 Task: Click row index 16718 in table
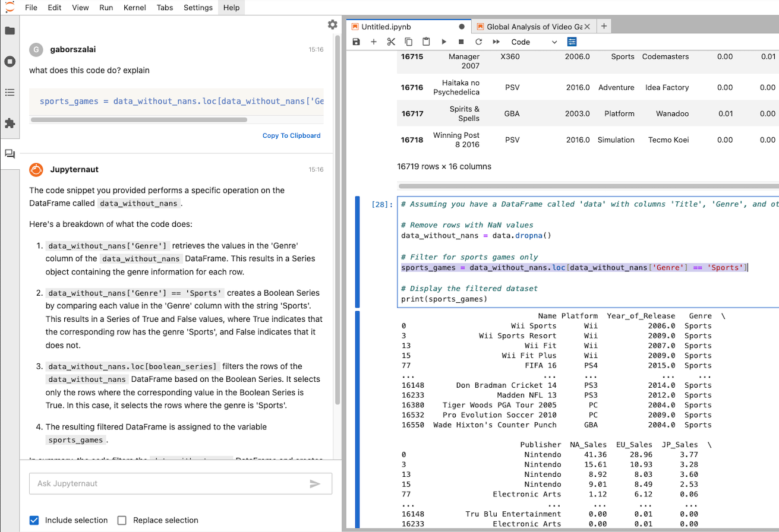[412, 140]
